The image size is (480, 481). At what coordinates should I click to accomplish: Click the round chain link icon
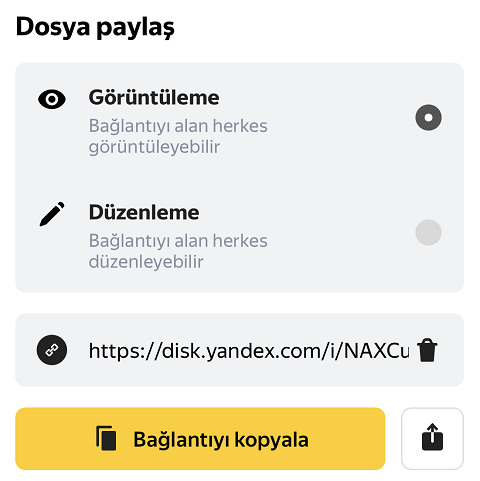click(52, 350)
